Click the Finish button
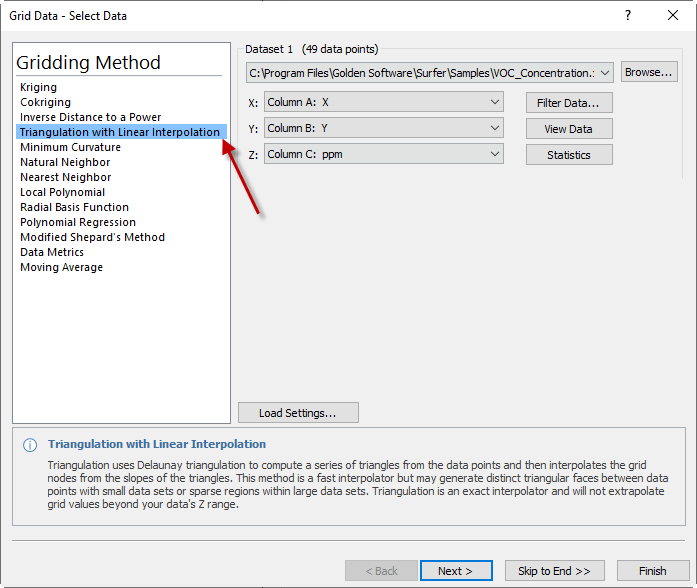697x588 pixels. point(653,571)
